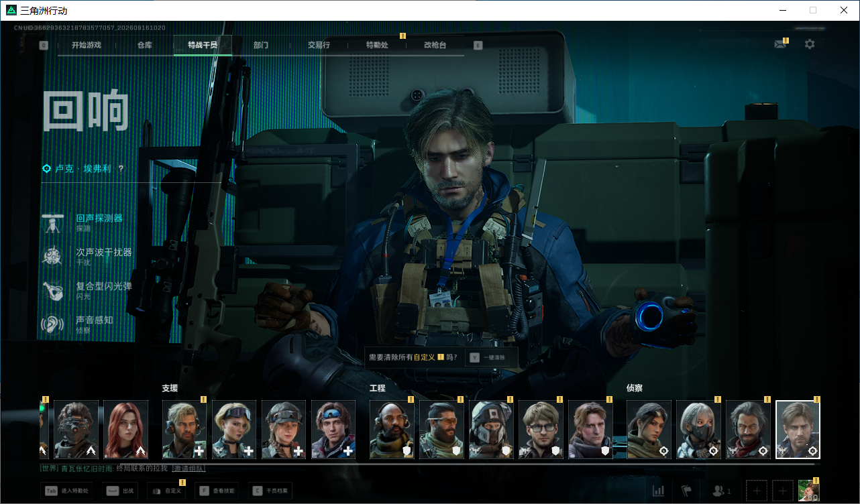This screenshot has width=860, height=504.
Task: Click the 侦察 class label
Action: tap(635, 388)
